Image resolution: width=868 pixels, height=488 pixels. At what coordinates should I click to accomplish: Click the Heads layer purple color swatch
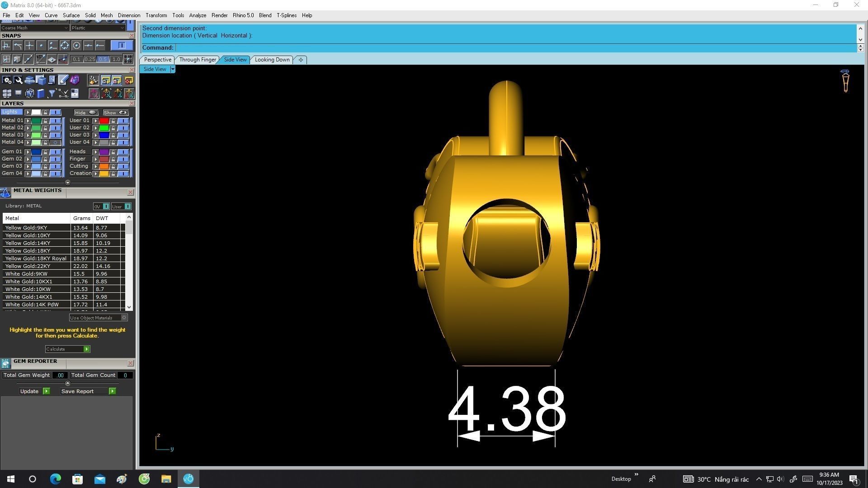104,152
